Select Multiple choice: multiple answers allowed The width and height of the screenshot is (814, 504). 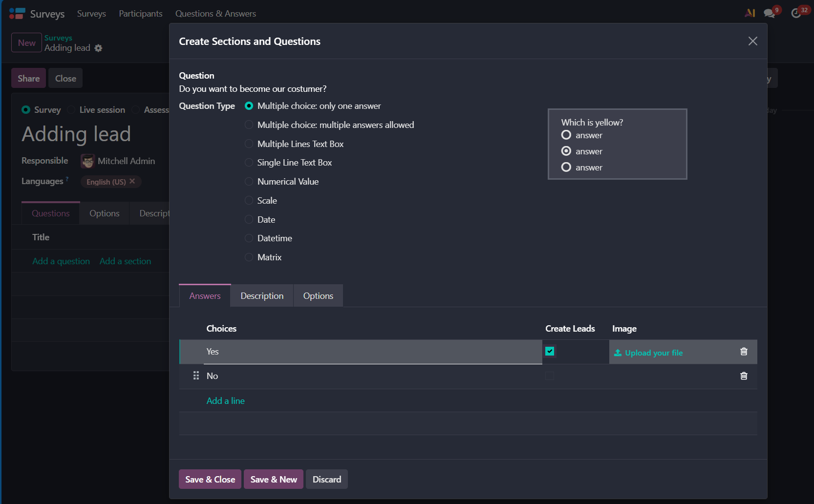point(249,125)
